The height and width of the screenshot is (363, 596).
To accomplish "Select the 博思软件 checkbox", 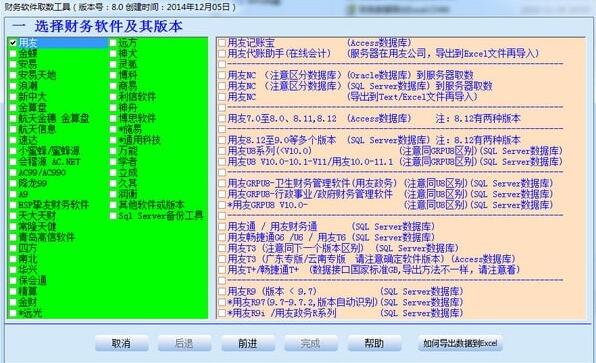I will point(113,119).
